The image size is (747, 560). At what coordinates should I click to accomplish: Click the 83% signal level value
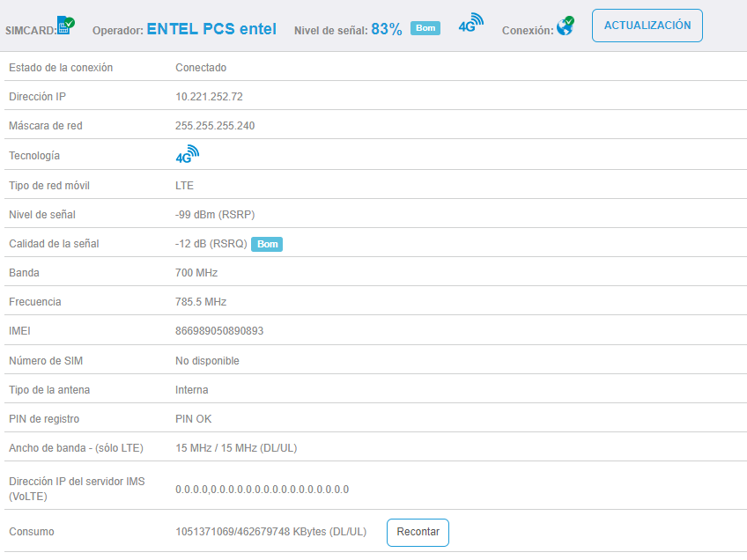click(x=386, y=29)
